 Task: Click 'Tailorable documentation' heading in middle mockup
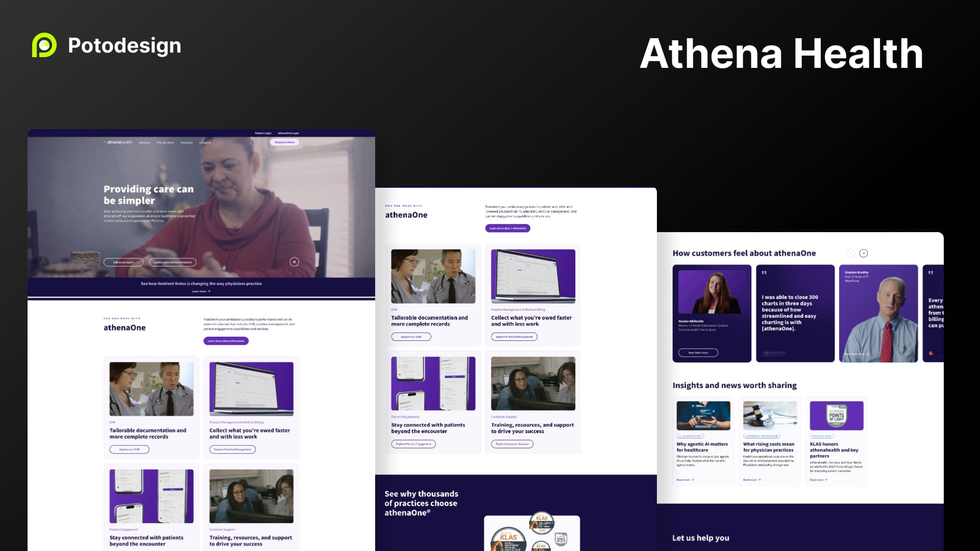[429, 321]
